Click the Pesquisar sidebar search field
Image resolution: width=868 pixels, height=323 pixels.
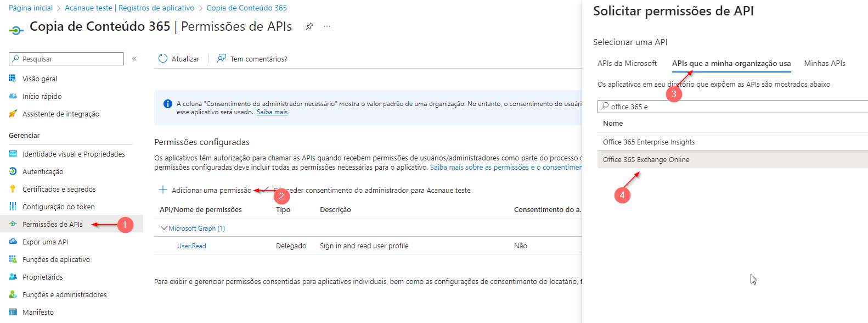coord(66,59)
